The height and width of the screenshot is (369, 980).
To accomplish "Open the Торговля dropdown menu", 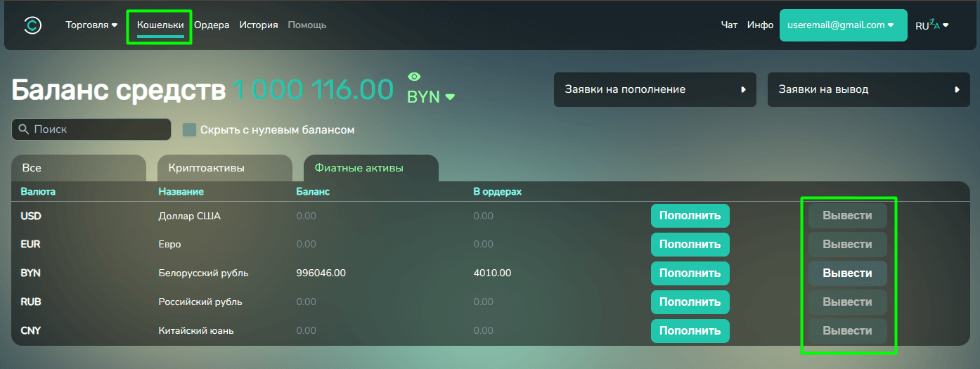I will 91,25.
